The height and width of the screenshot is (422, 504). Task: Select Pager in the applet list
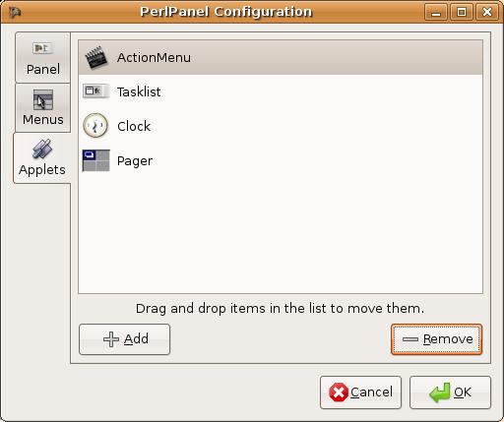281,160
